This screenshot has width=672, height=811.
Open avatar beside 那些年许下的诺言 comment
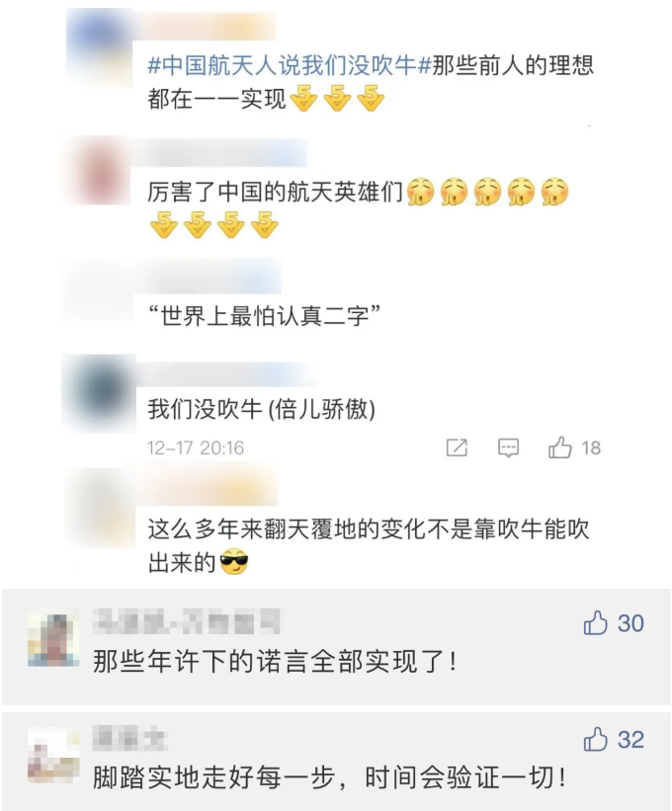[53, 637]
